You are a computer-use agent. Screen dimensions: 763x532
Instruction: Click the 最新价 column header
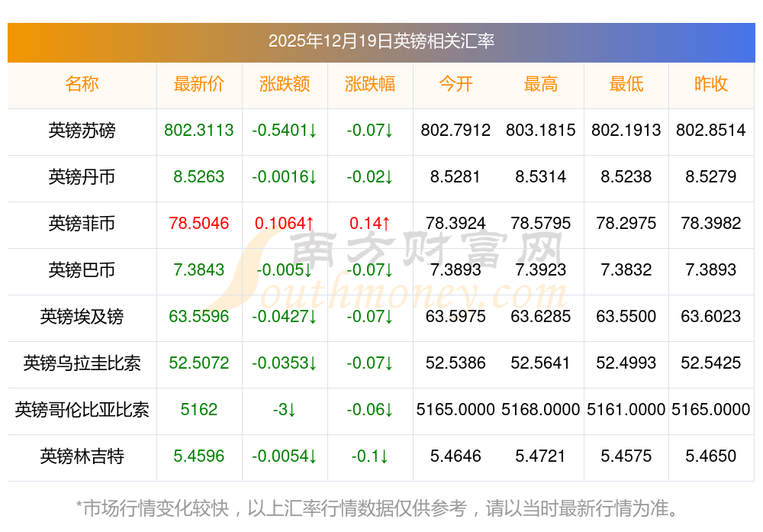[199, 84]
